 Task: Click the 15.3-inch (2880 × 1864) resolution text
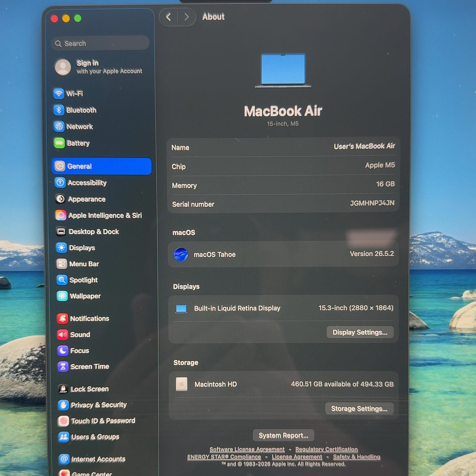pos(356,308)
